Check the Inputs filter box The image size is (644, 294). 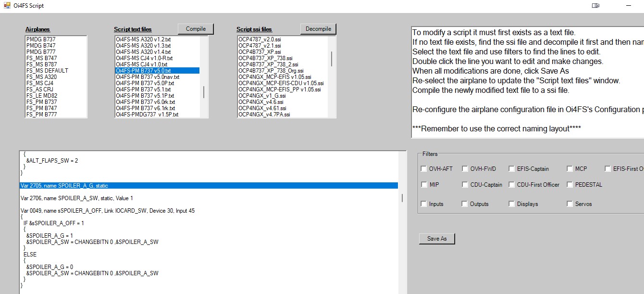pyautogui.click(x=424, y=204)
